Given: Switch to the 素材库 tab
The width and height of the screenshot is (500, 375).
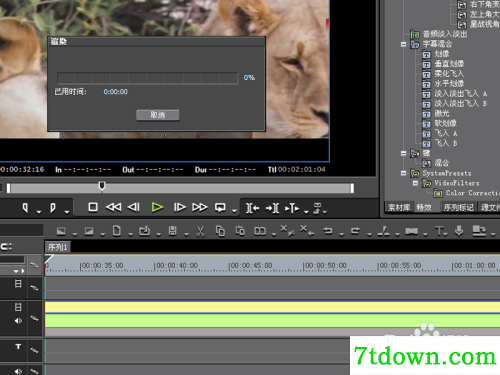Looking at the screenshot, I should click(x=399, y=208).
